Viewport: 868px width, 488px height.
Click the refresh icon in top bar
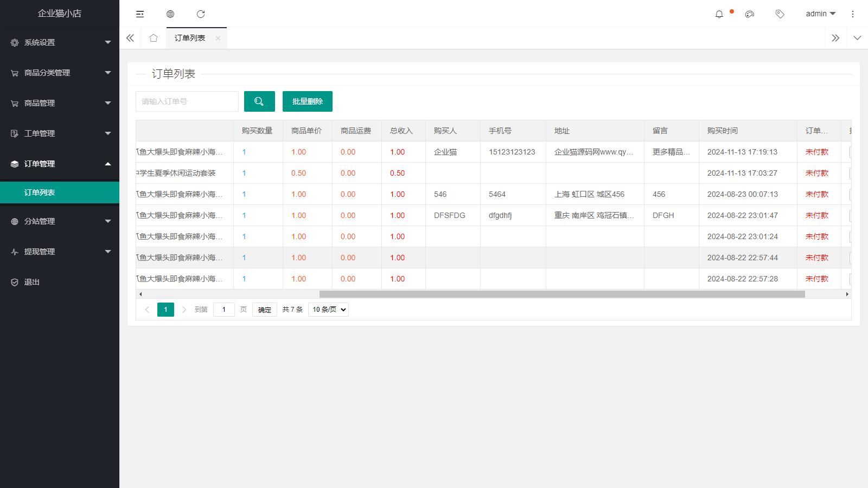click(x=201, y=14)
